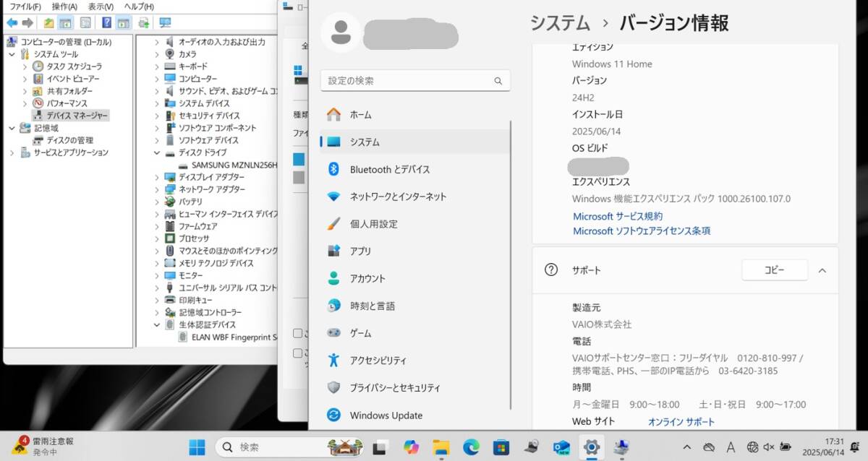Expand the オーディオの入力および出力 device category

point(157,42)
